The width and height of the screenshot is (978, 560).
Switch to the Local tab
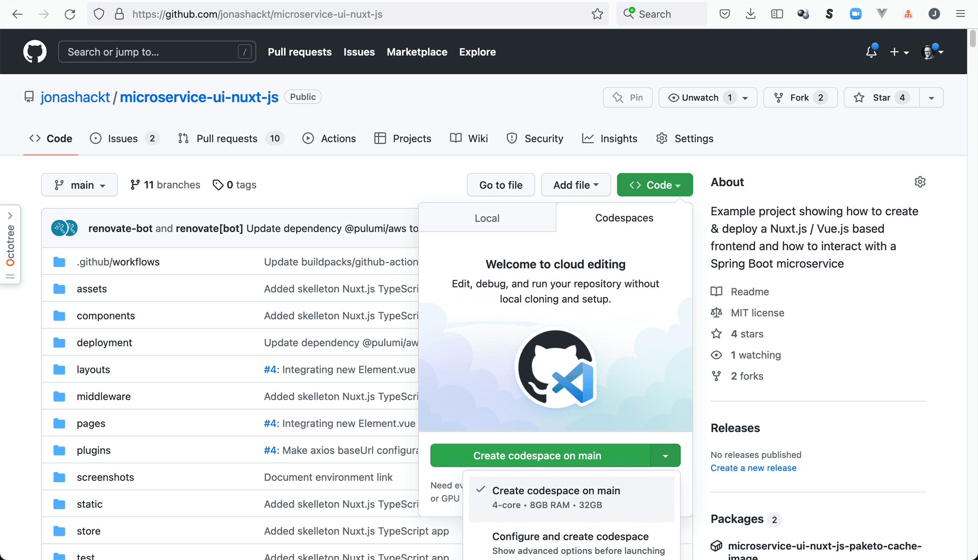tap(487, 218)
